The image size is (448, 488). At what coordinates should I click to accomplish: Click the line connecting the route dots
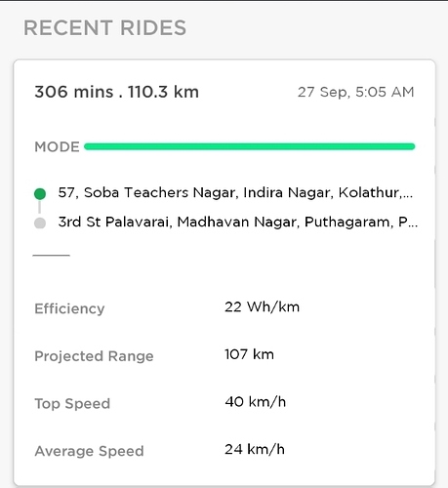pyautogui.click(x=40, y=207)
